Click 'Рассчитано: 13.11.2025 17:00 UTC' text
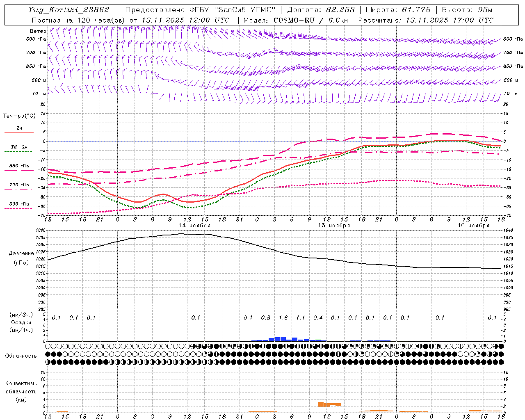Viewport: 525px width, 420px height. [x=426, y=20]
